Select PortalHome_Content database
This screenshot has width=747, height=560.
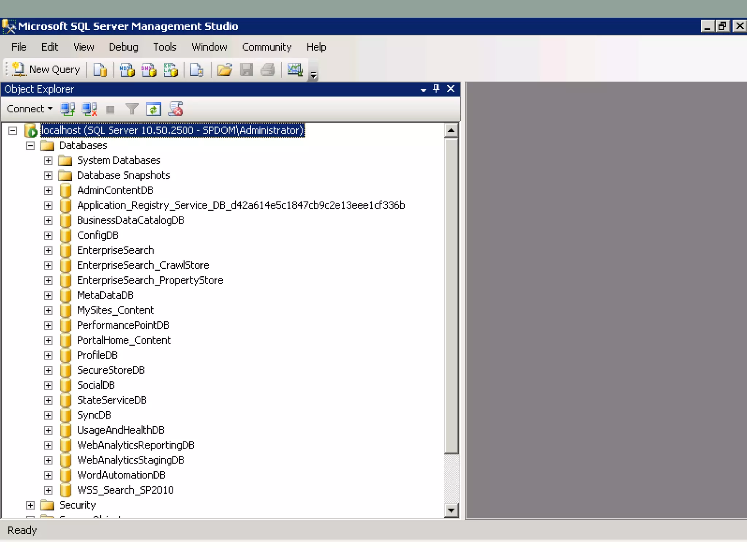pyautogui.click(x=124, y=340)
